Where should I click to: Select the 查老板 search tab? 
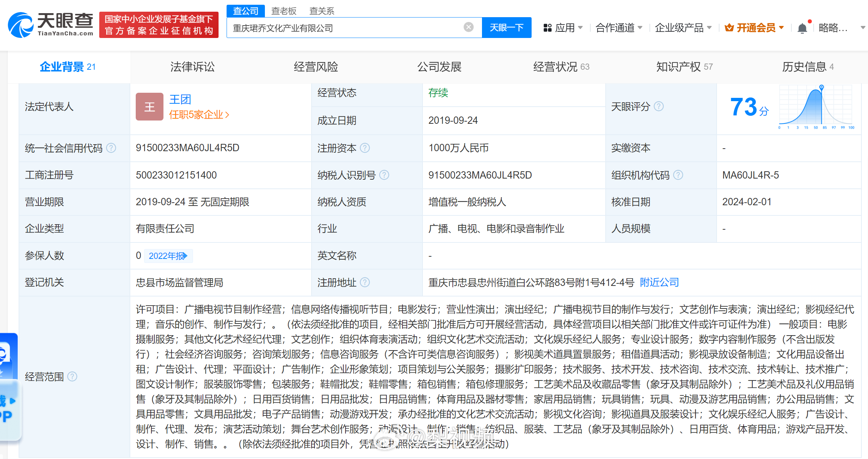pos(284,11)
